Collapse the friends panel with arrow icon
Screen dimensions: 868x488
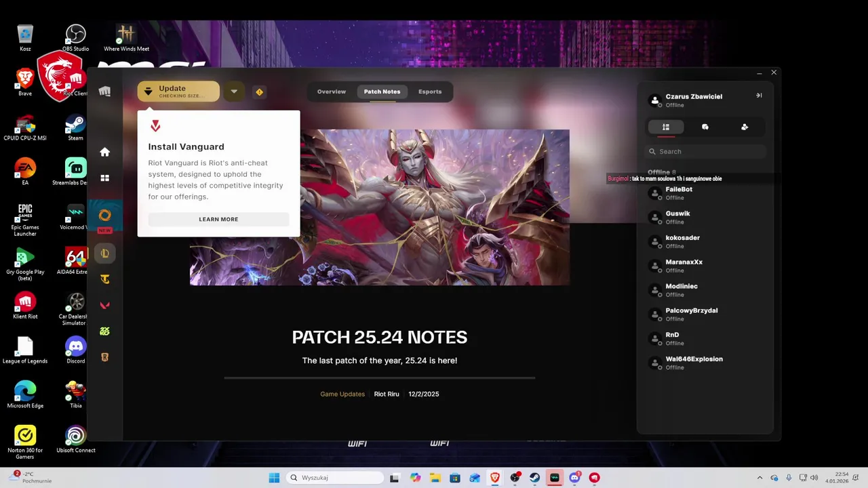pos(759,96)
